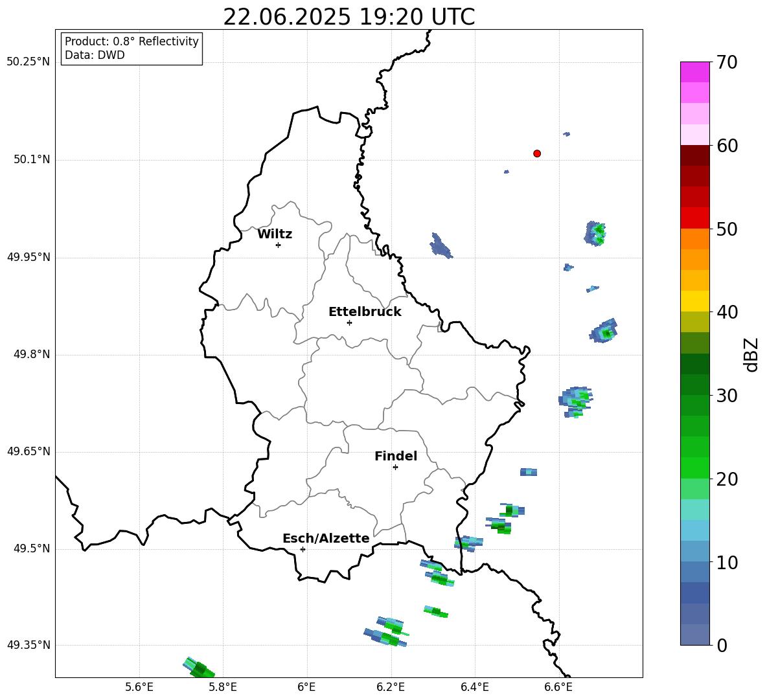
Task: Click the magenta top colorbar segment
Action: [695, 72]
